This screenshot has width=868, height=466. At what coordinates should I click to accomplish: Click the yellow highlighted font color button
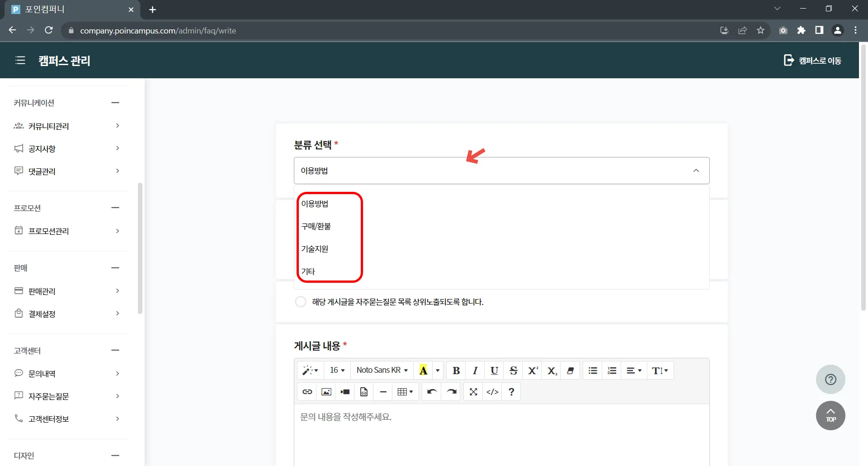[423, 371]
